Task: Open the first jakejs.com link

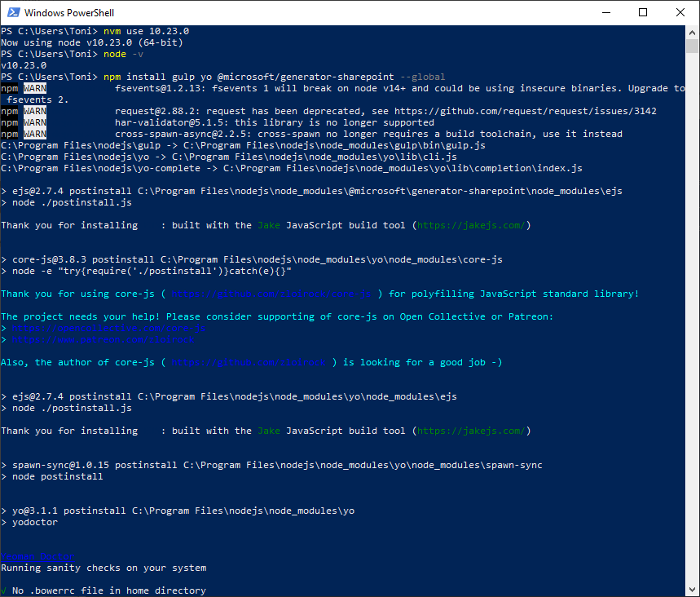Action: coord(471,225)
